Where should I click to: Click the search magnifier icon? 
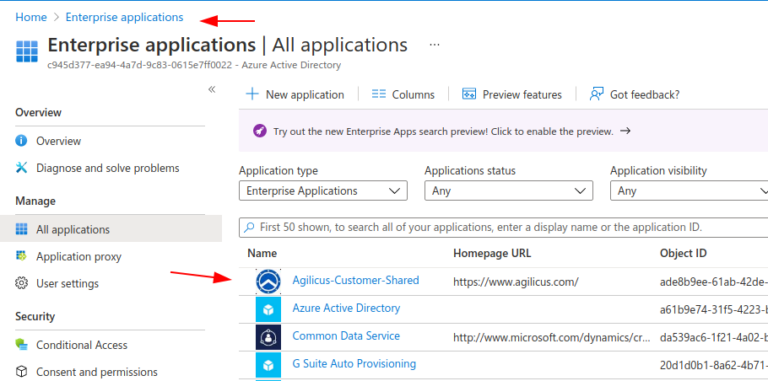[249, 227]
